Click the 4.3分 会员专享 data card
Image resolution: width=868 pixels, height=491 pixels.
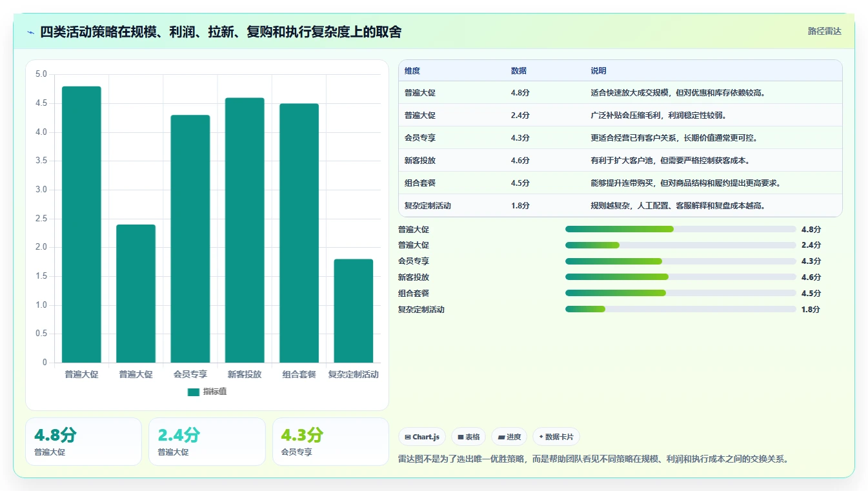[330, 441]
